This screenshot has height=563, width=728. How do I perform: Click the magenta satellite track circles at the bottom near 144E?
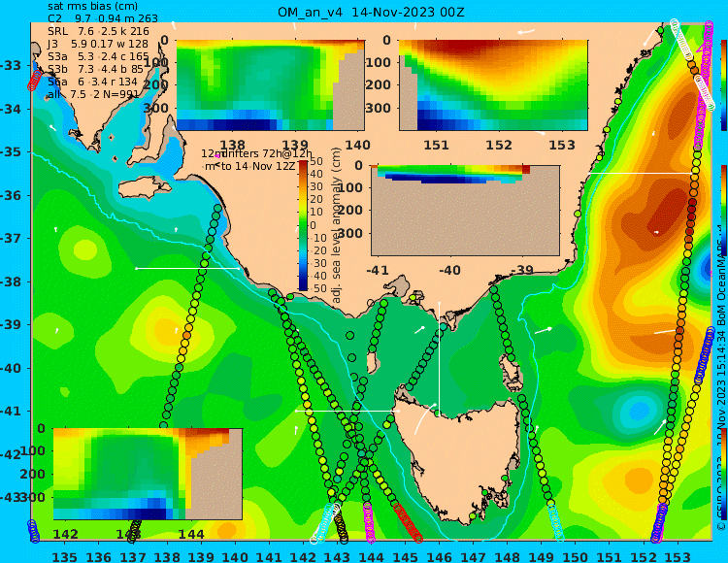(369, 522)
